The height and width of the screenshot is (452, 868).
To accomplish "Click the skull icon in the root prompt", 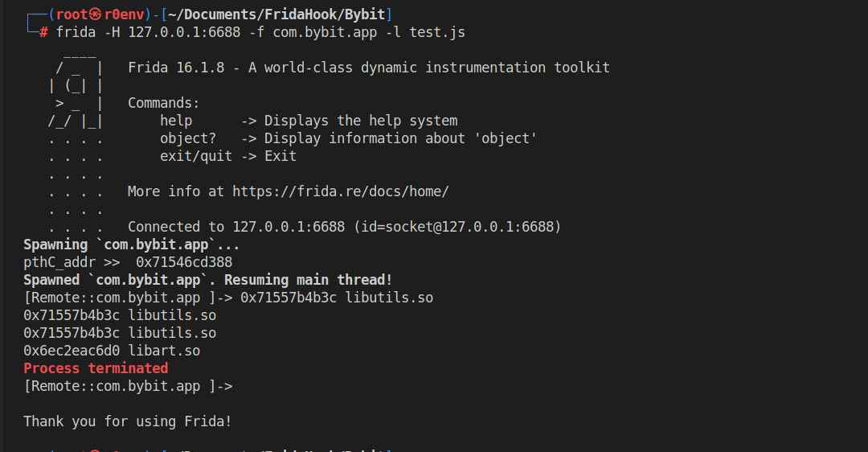I will pyautogui.click(x=96, y=14).
